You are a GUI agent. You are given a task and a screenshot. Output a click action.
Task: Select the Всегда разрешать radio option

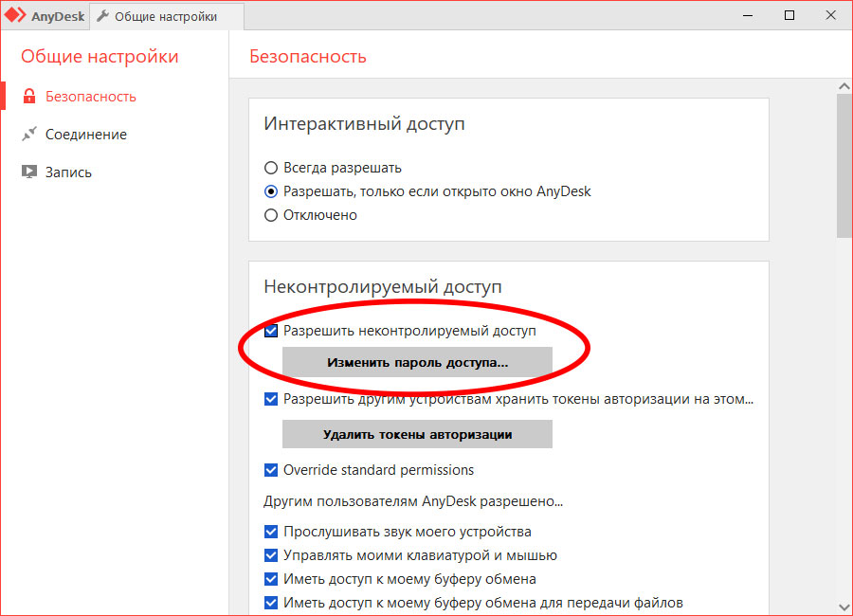pos(271,168)
